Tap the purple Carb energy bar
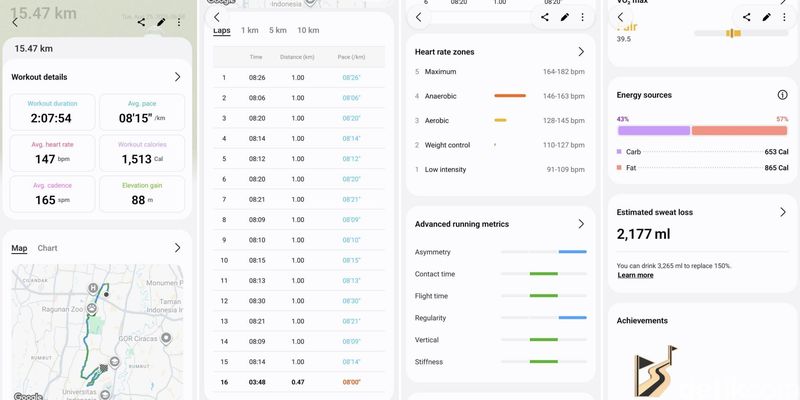 pyautogui.click(x=654, y=131)
